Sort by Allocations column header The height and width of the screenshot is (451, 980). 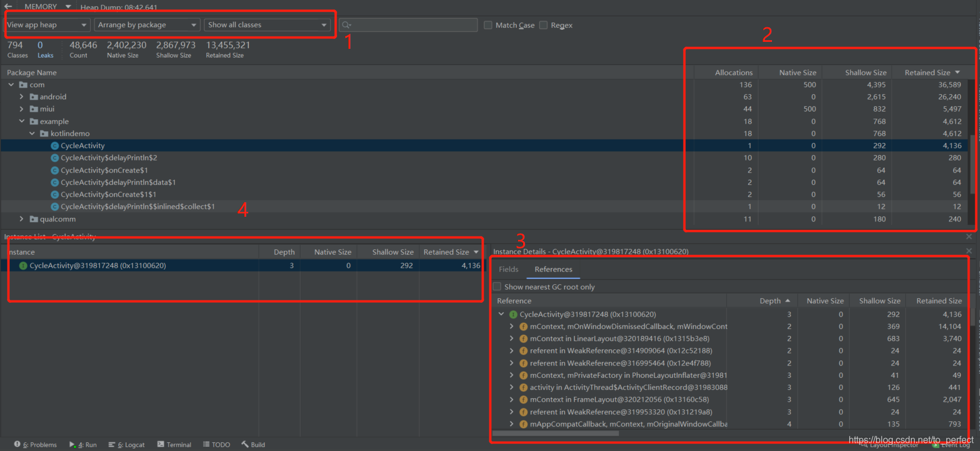click(734, 73)
